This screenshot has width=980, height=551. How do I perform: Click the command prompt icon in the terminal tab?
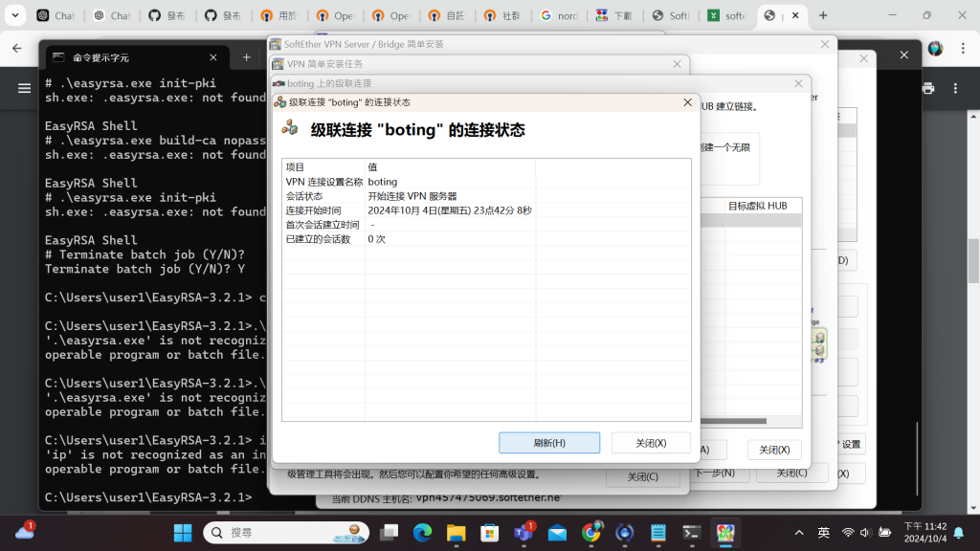[58, 57]
